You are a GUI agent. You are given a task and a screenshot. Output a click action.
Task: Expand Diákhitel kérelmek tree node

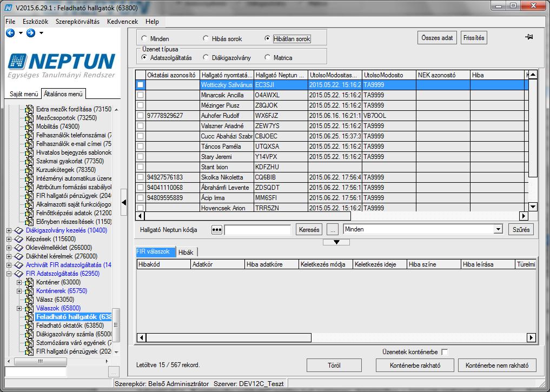coord(9,256)
